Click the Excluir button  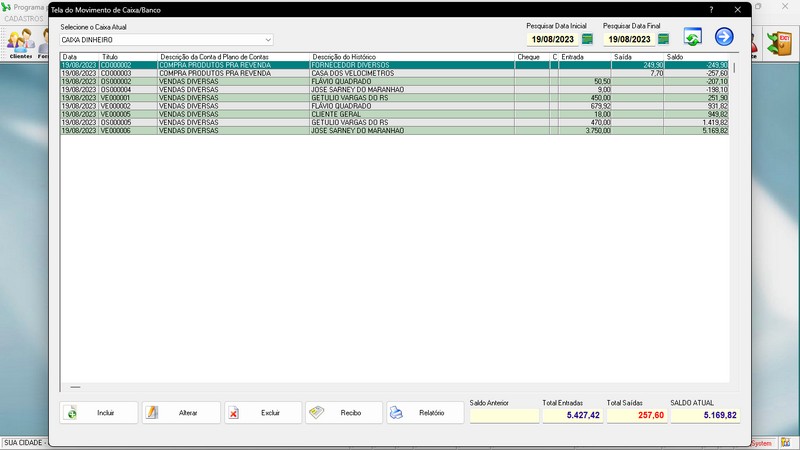pos(263,413)
